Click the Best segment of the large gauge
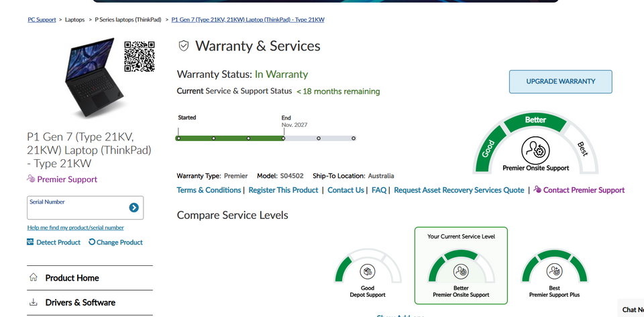Image resolution: width=644 pixels, height=317 pixels. pyautogui.click(x=582, y=150)
